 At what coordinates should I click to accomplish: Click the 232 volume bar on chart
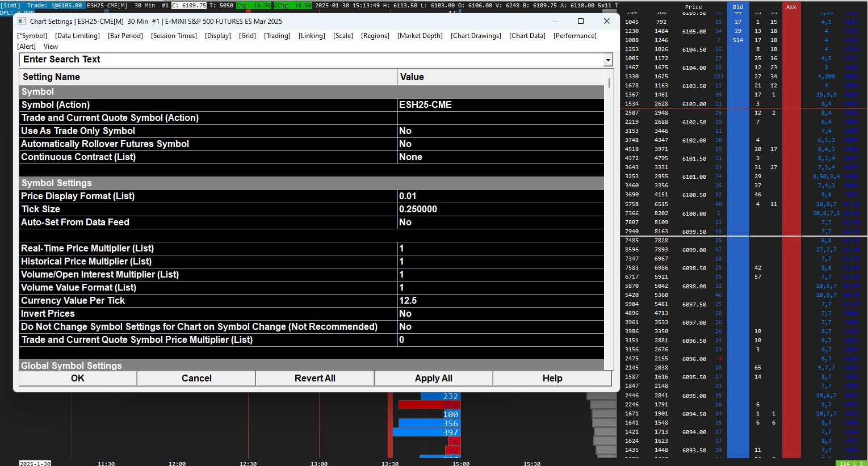(441, 396)
